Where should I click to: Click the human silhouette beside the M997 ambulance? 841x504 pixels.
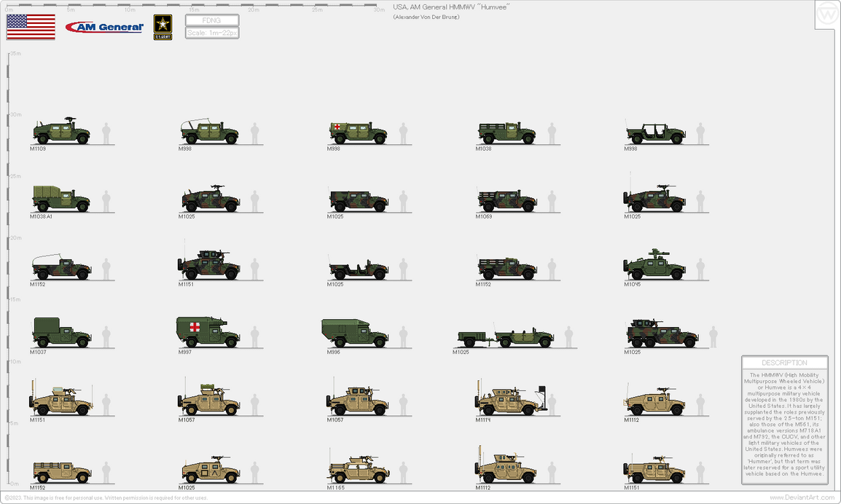click(x=255, y=337)
